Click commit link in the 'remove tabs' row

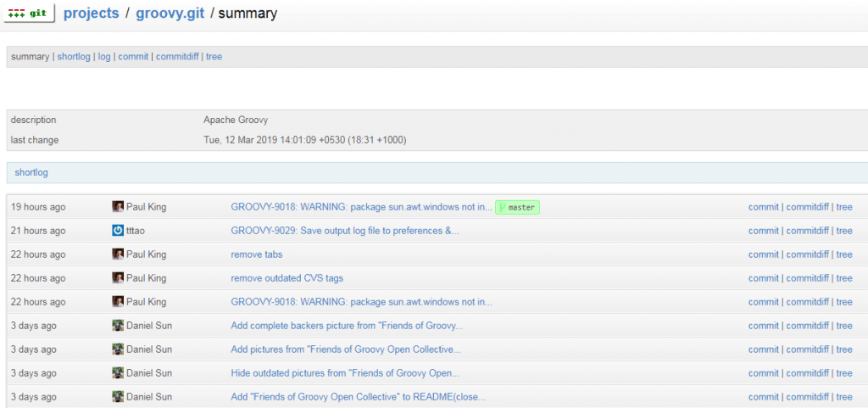(764, 254)
